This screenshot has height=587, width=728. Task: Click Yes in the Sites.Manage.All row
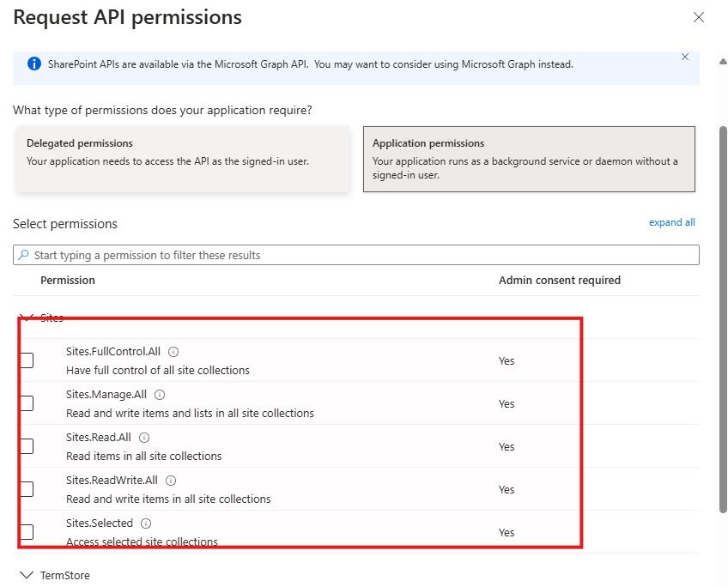click(x=507, y=403)
